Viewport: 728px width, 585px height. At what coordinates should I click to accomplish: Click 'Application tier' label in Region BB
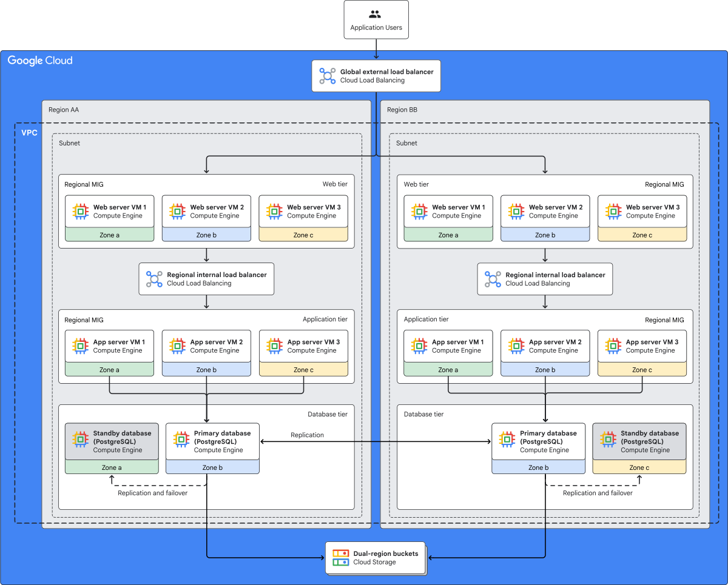tap(427, 319)
